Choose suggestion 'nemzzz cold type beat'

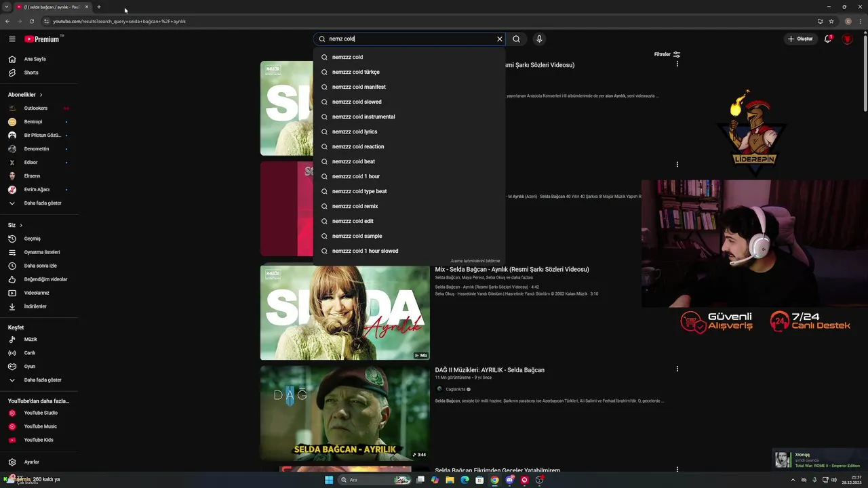[410, 191]
